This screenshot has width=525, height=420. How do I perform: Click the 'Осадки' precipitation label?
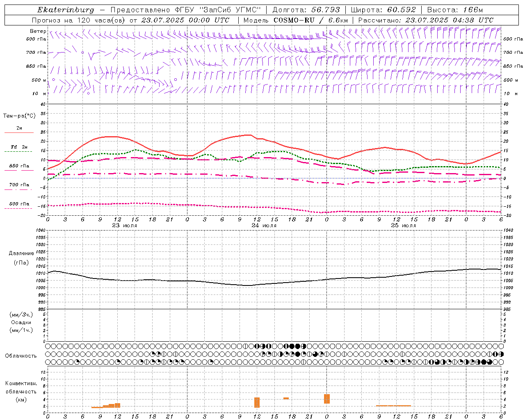coord(21,323)
